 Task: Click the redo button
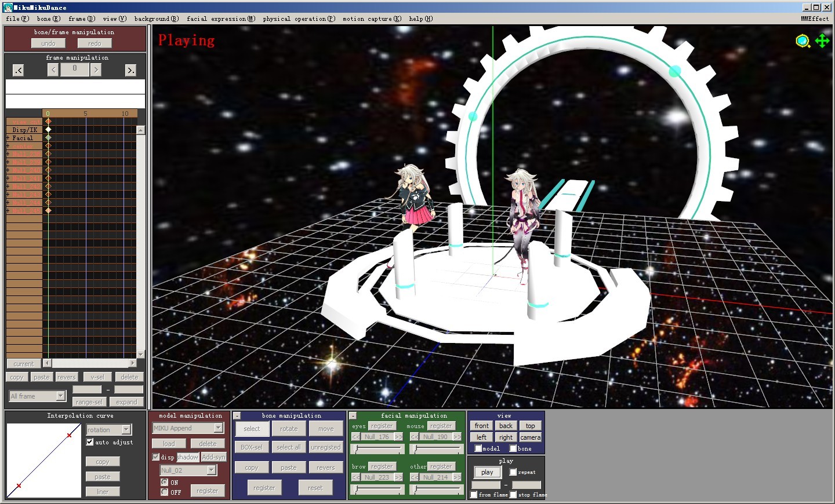tap(95, 43)
